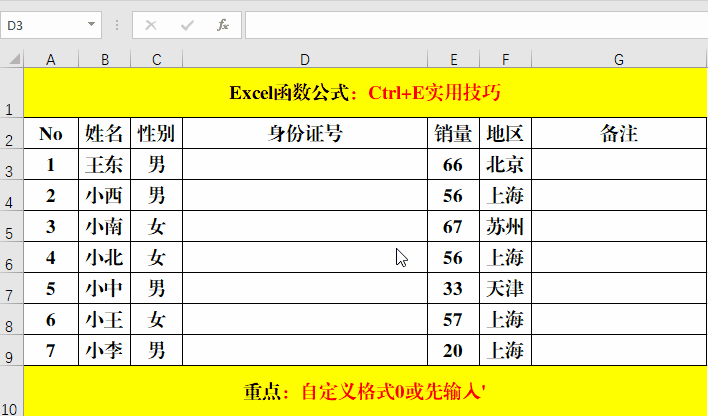Select the sales cell '20'

(x=453, y=351)
